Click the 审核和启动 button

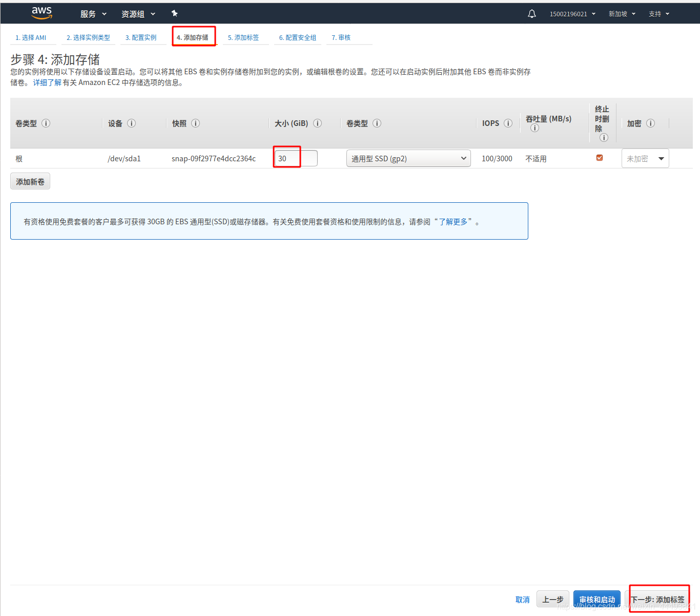(x=597, y=600)
